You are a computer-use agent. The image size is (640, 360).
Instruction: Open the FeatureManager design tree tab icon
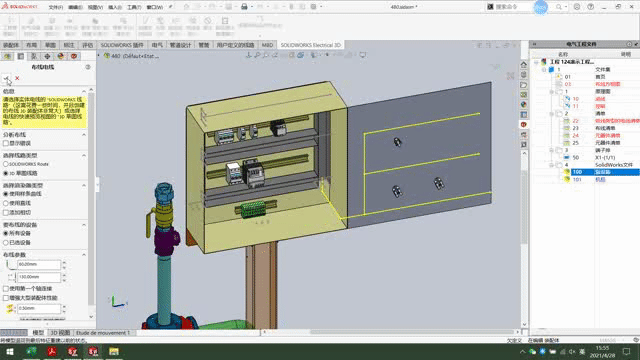(x=7, y=56)
